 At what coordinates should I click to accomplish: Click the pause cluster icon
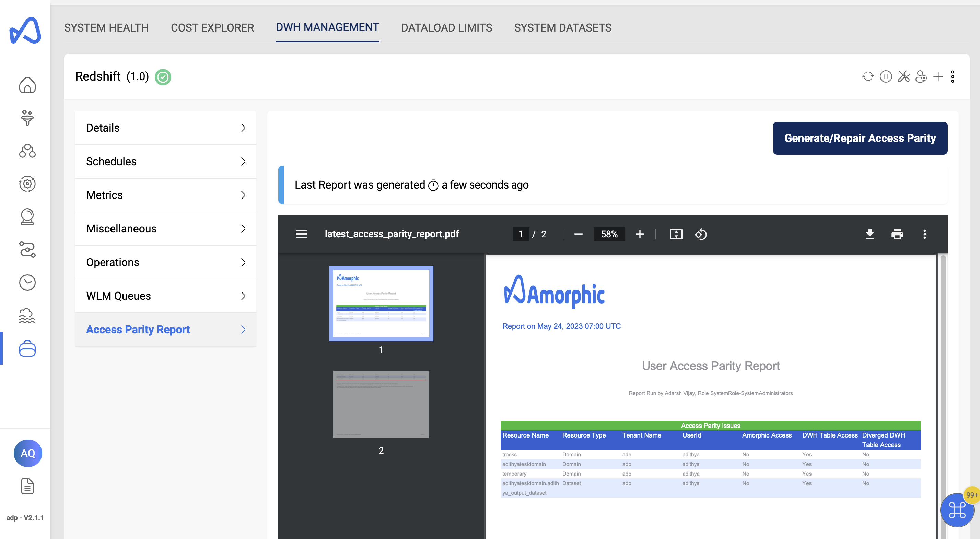tap(886, 76)
